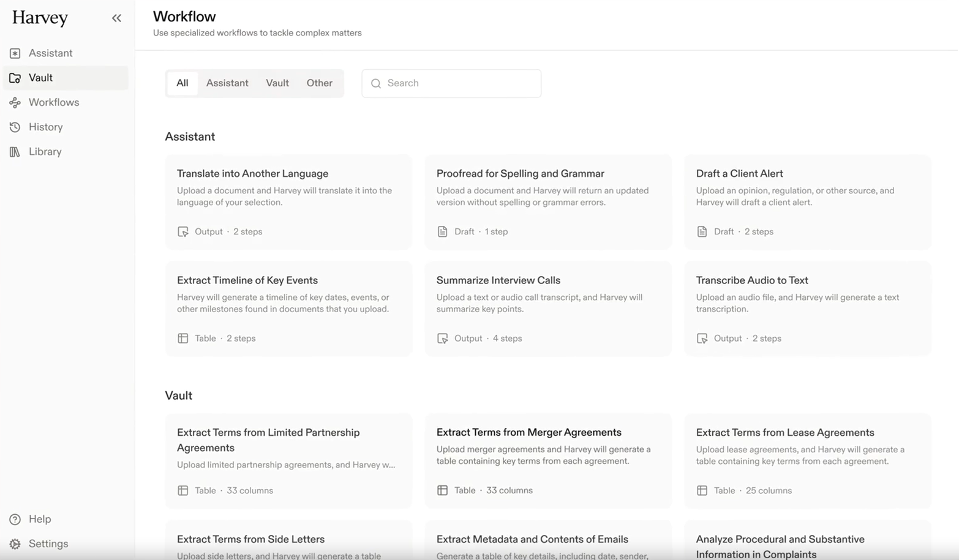Click the History clock icon
This screenshot has width=959, height=560.
click(x=15, y=127)
